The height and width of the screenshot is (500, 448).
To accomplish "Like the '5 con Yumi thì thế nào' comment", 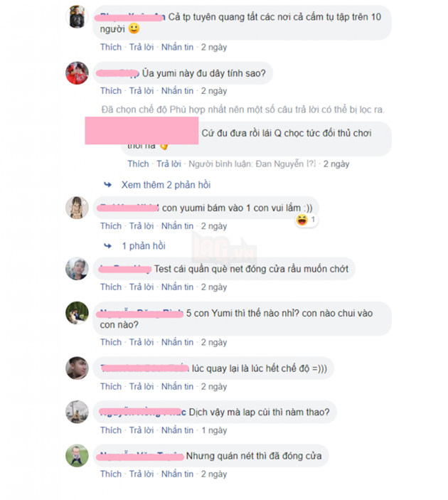I will coord(111,342).
